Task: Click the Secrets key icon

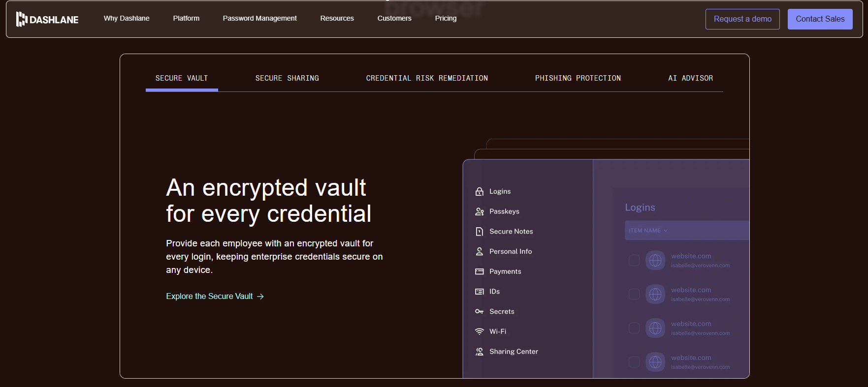Action: pyautogui.click(x=479, y=311)
